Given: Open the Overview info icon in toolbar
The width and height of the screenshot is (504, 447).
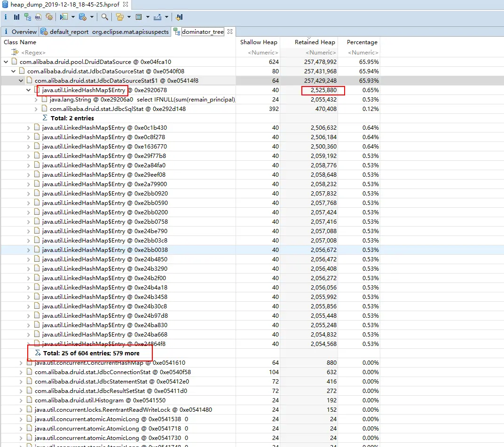Looking at the screenshot, I should click(x=6, y=17).
